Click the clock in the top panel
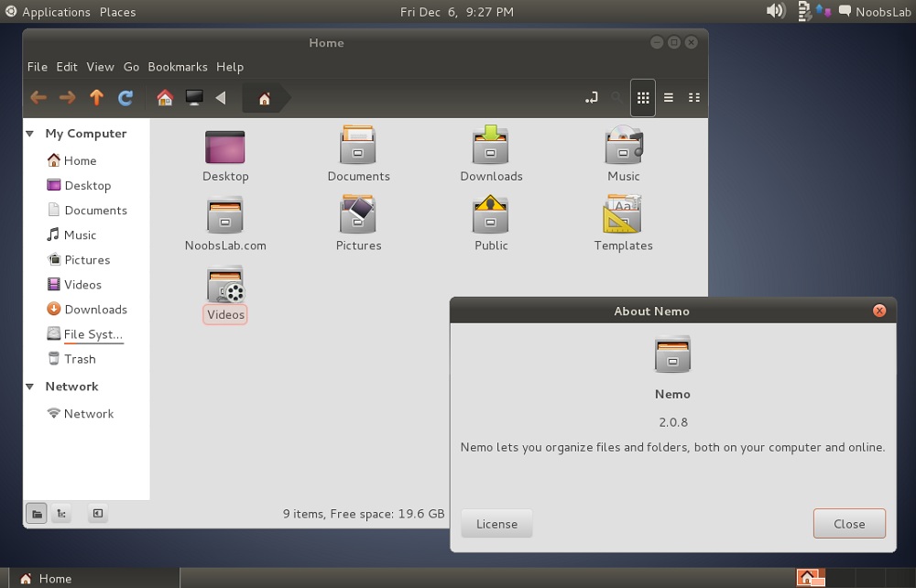Viewport: 916px width, 588px height. click(x=457, y=12)
